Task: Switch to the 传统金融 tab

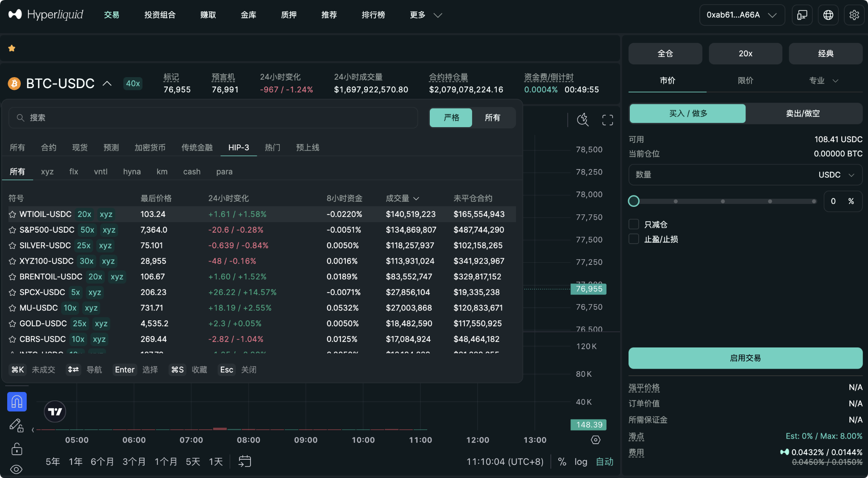Action: coord(197,147)
